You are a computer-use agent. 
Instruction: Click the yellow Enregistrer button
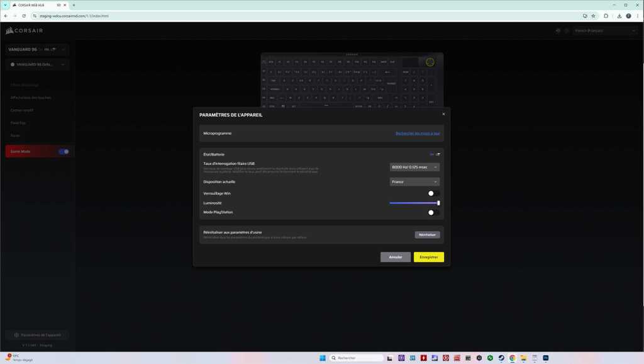click(x=429, y=257)
